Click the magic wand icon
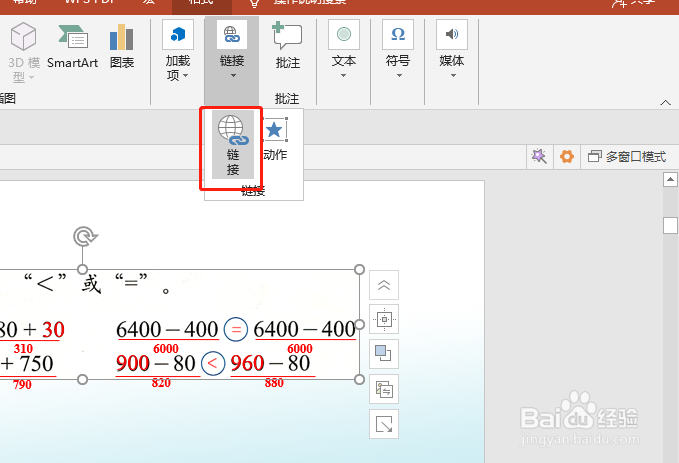The image size is (679, 463). [x=539, y=156]
